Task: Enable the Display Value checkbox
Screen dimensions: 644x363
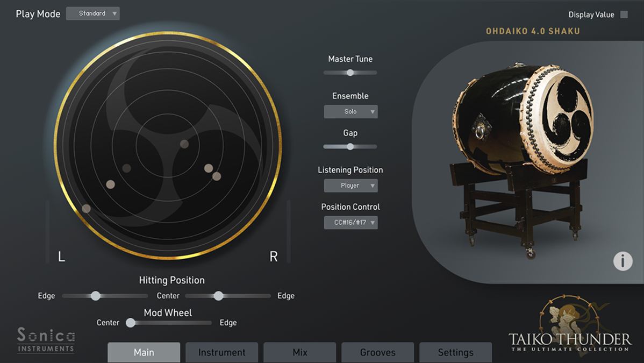Action: point(624,15)
